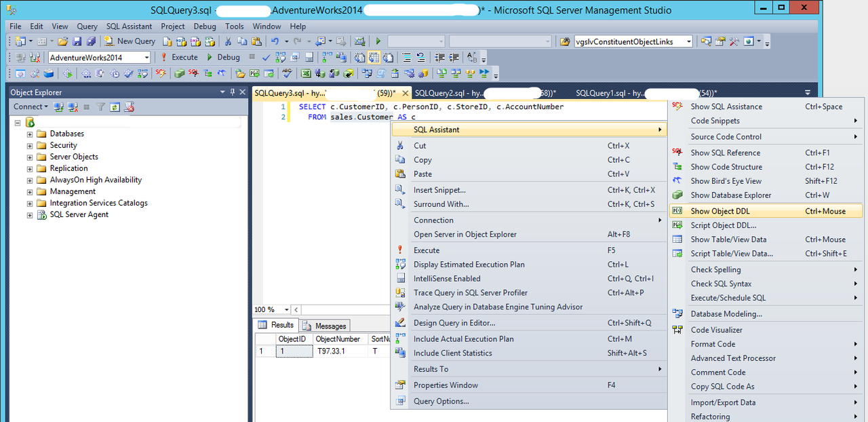Choose Show Code Structure
The width and height of the screenshot is (868, 422).
[766, 167]
